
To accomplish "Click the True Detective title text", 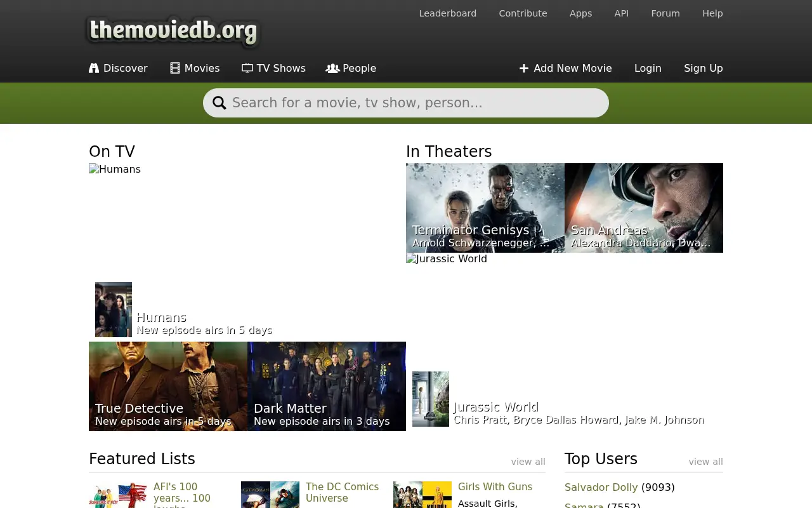I will click(139, 408).
